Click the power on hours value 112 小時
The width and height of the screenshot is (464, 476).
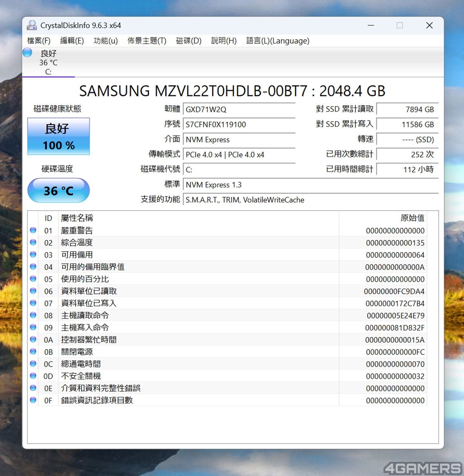tap(408, 170)
